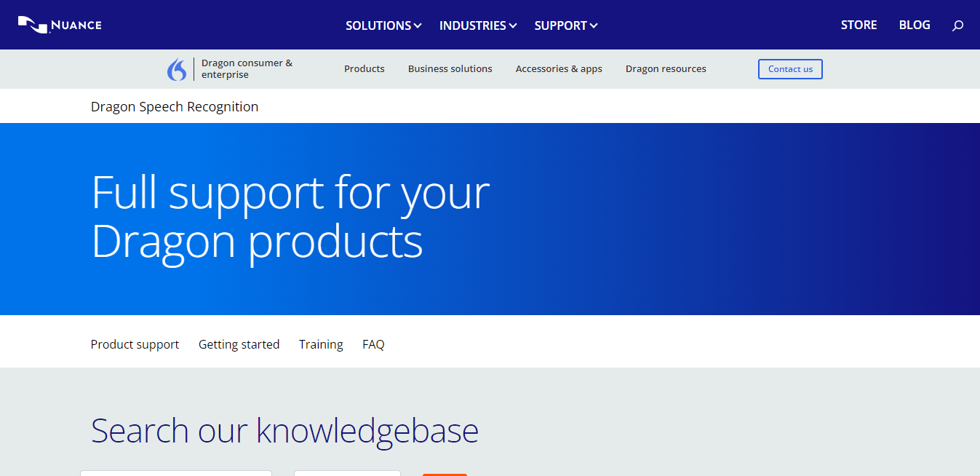Click the Nuance logo
980x476 pixels.
tap(60, 25)
